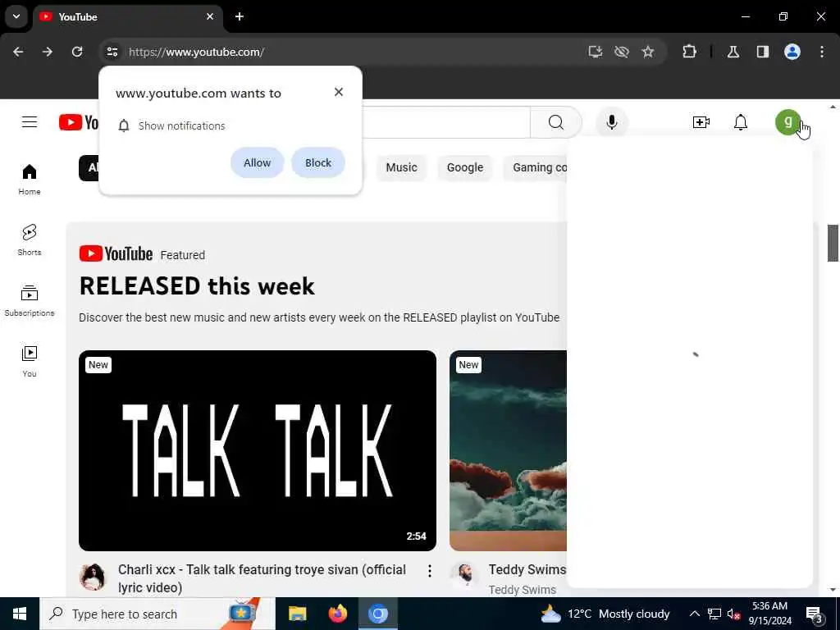Go forward in browser history
840x630 pixels.
point(48,52)
